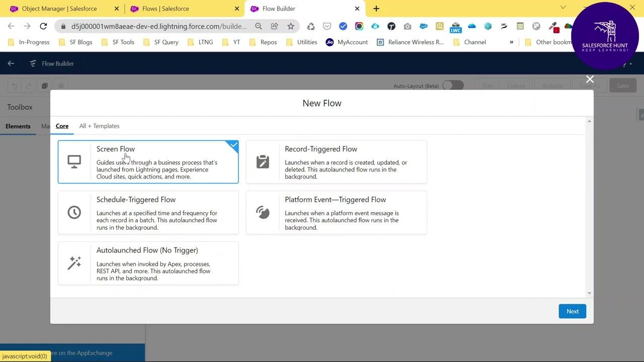Click the zoom magnifier icon in address bar

(x=258, y=26)
